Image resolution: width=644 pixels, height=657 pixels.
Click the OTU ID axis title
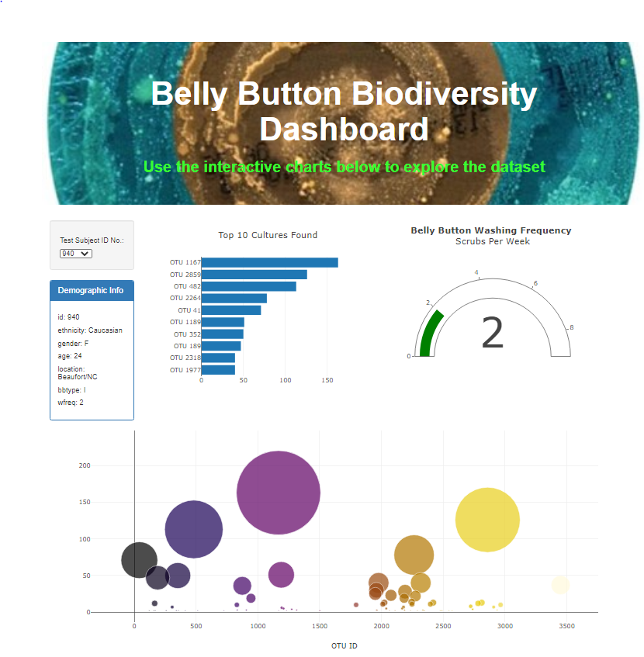[343, 645]
